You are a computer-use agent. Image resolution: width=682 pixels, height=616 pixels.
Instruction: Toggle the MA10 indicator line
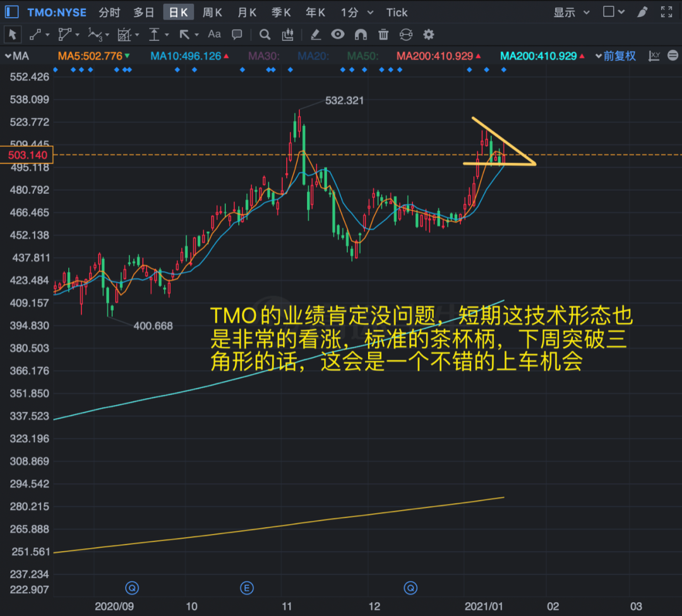pos(189,56)
